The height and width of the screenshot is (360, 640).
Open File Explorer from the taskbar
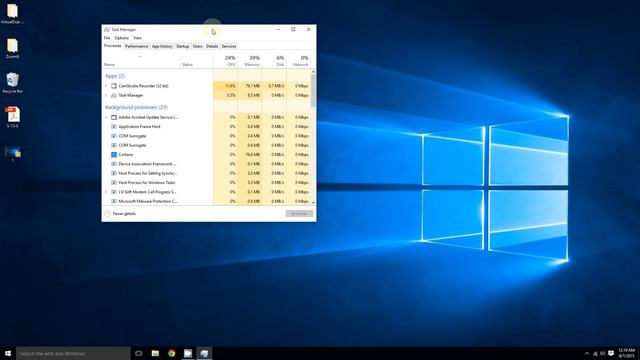pos(155,353)
